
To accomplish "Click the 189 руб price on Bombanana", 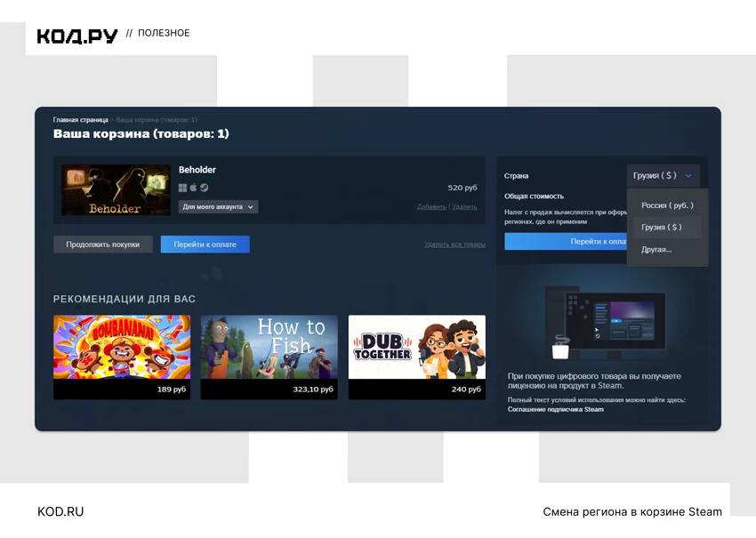I will (171, 389).
